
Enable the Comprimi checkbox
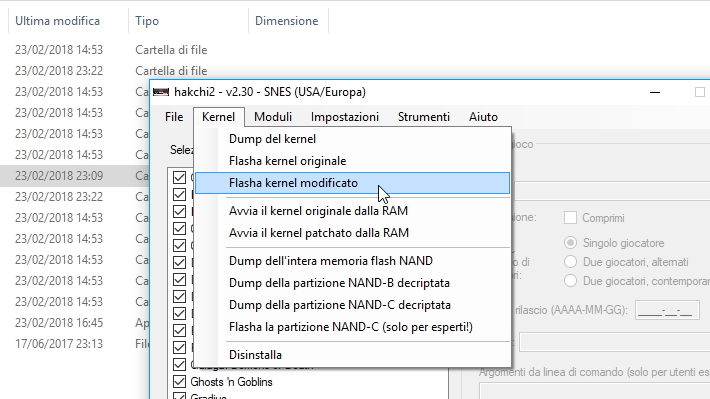click(570, 218)
